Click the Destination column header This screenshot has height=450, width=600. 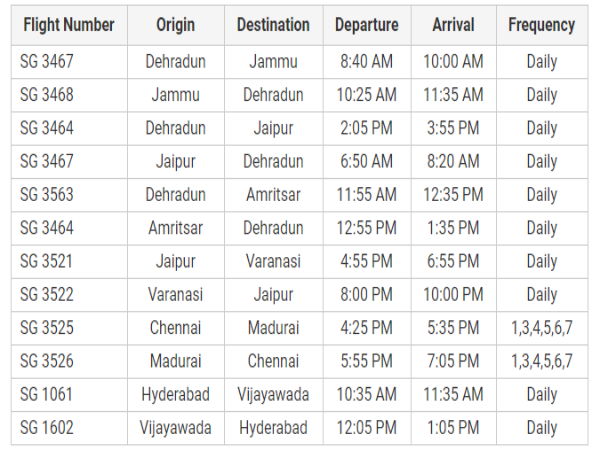[273, 25]
